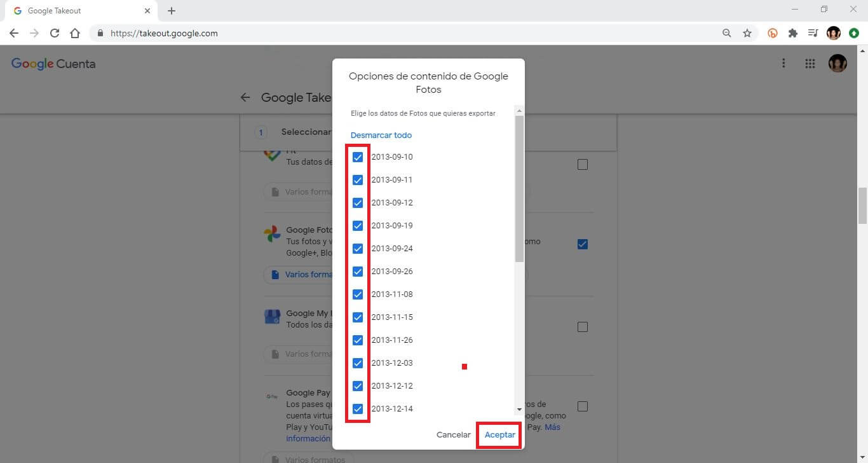
Task: Click the 2013-09-19 date label
Action: [392, 226]
